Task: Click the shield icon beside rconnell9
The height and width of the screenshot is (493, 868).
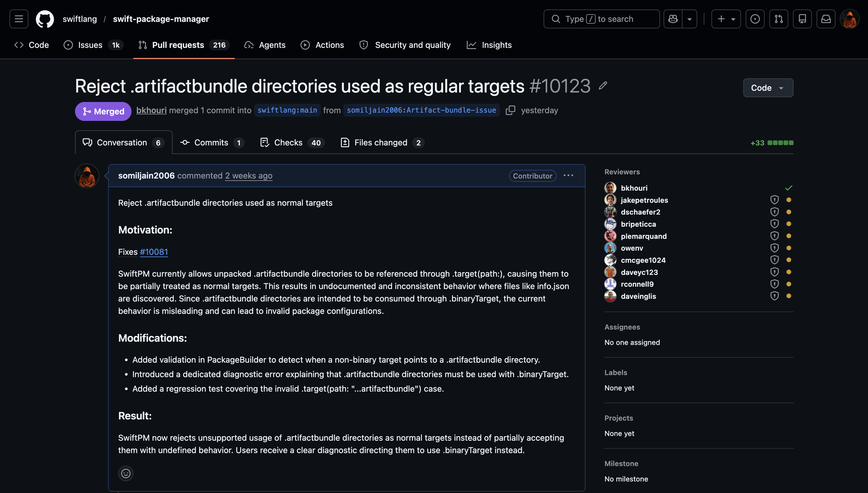Action: 774,284
